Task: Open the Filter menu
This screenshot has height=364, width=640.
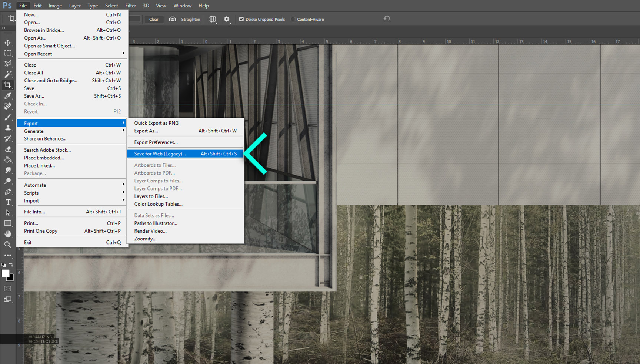Action: [x=130, y=6]
